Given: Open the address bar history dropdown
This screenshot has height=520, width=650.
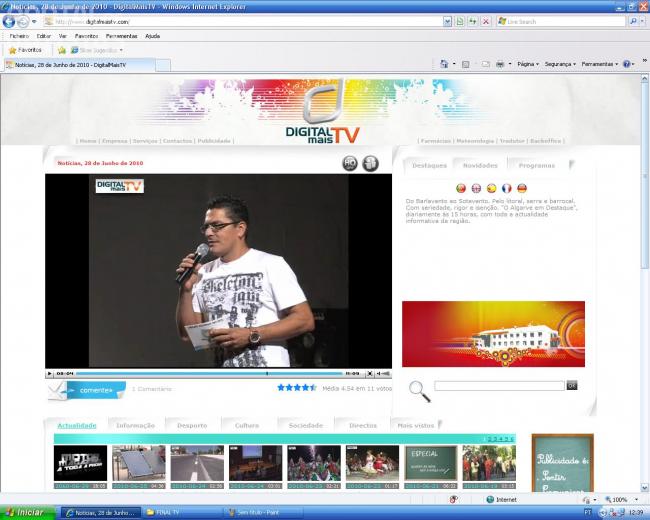Looking at the screenshot, I should 447,21.
